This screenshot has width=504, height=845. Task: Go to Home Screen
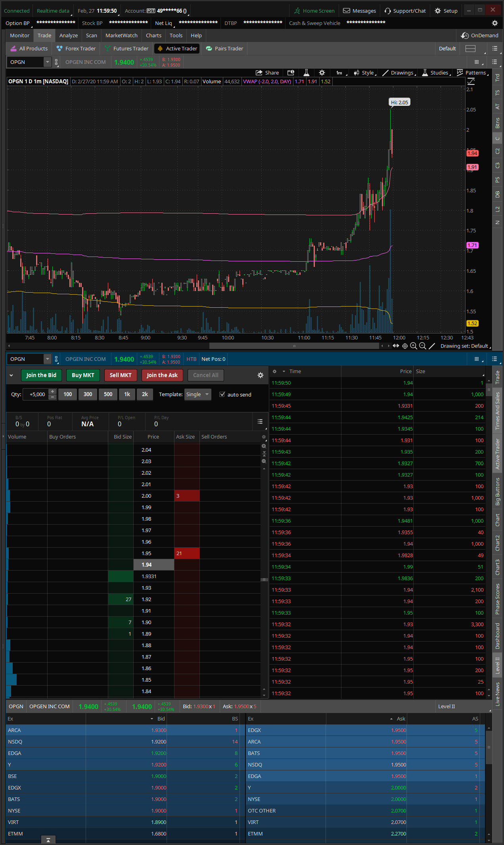pos(314,11)
